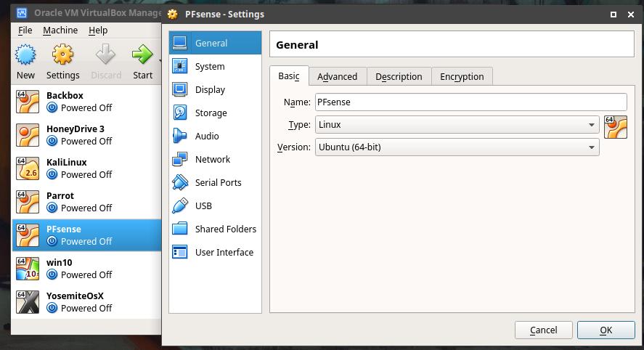Screen dimensions: 644x350
Task: Click the OS type icon beside Type
Action: [615, 127]
